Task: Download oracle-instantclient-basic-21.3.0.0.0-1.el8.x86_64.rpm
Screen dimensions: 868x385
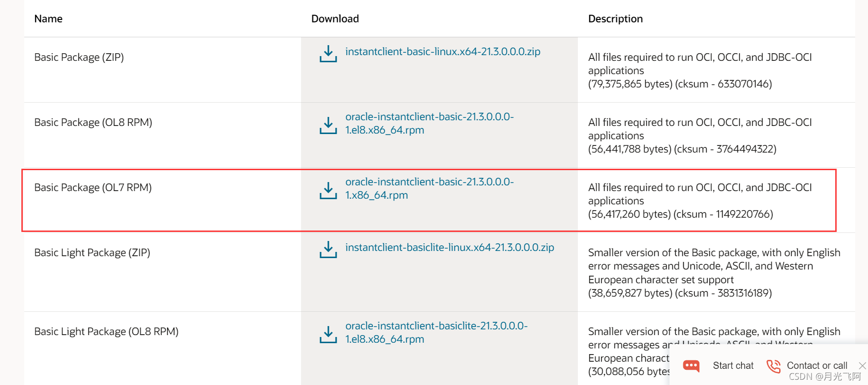Action: (429, 123)
